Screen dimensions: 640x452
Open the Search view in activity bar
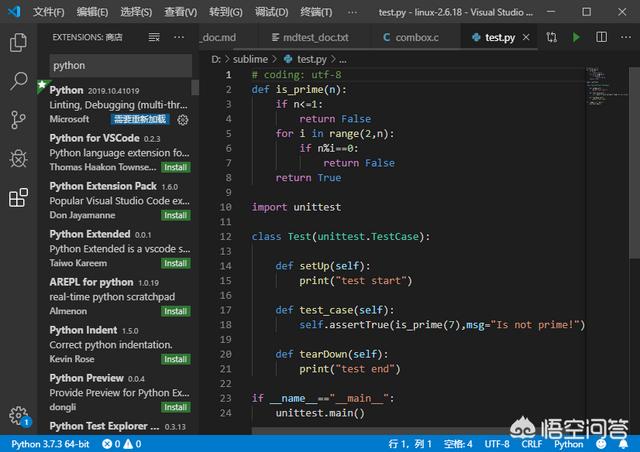point(18,81)
